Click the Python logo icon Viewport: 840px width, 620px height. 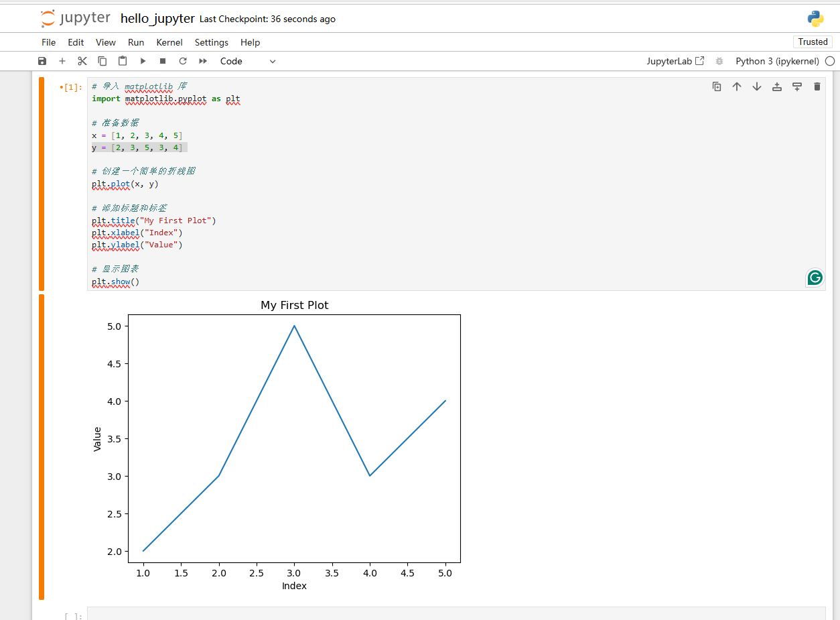point(815,19)
